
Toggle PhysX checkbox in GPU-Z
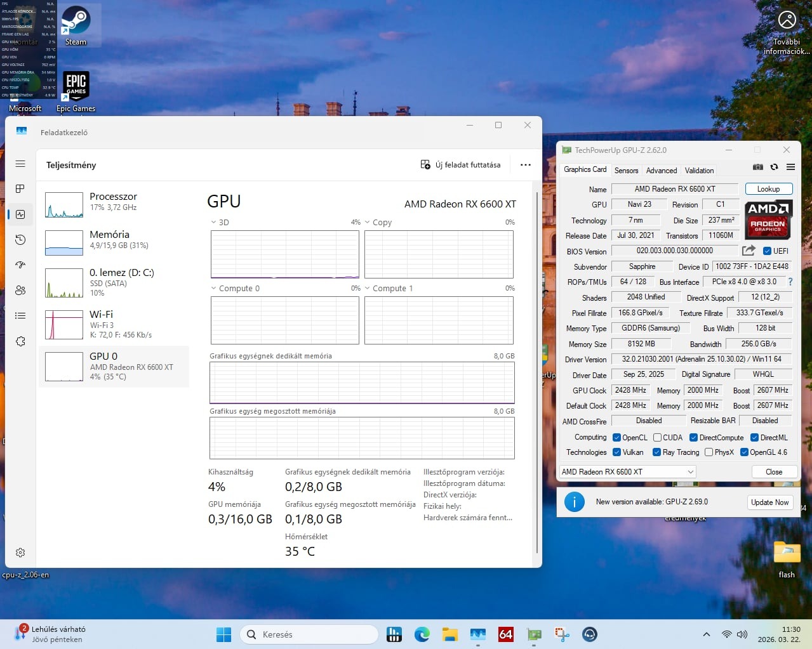pyautogui.click(x=709, y=452)
